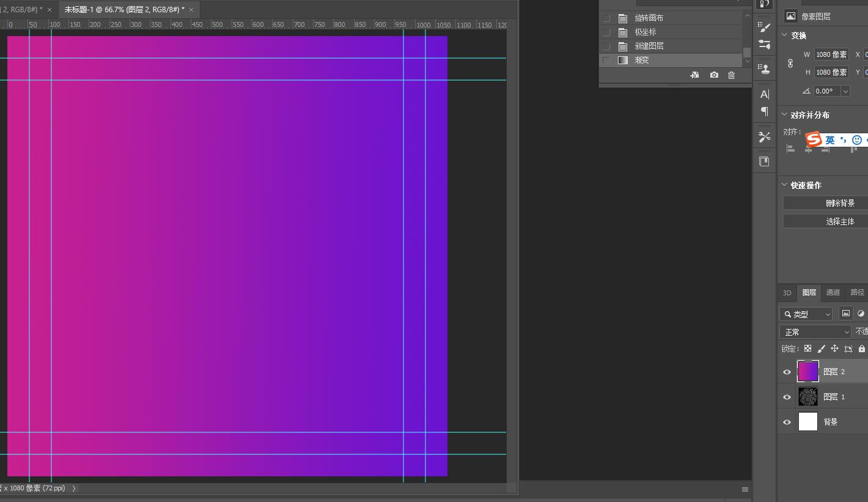
Task: Switch to the 3D tab
Action: point(787,292)
